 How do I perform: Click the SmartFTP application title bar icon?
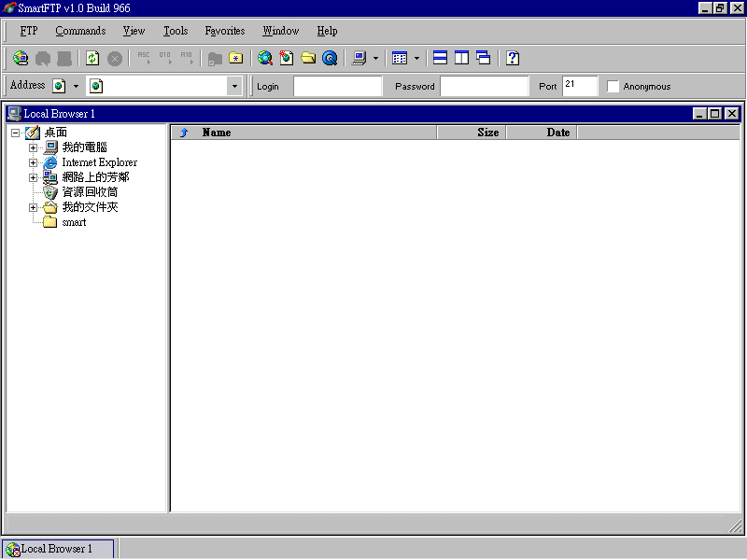point(9,7)
